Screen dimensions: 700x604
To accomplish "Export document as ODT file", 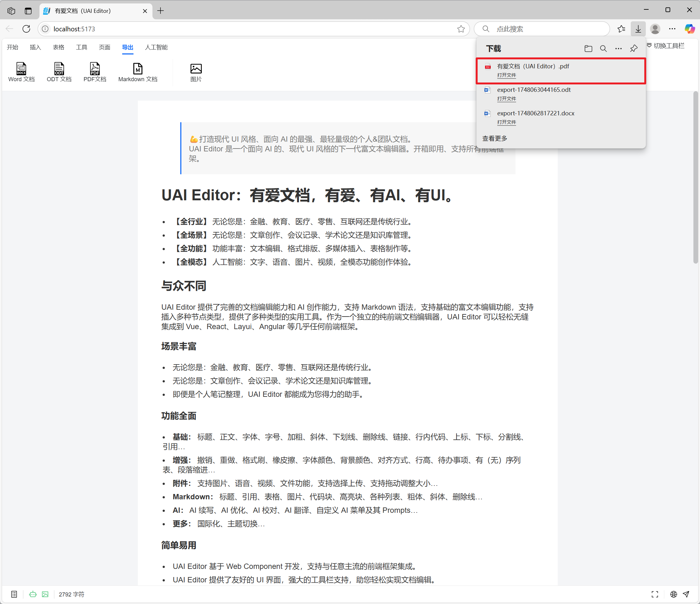I will click(x=59, y=72).
